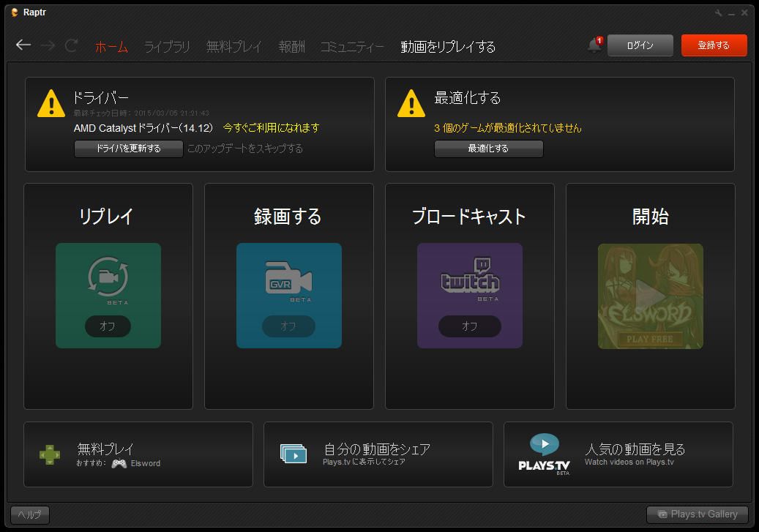Open the ライブラリ tab
This screenshot has width=759, height=532.
click(x=167, y=47)
